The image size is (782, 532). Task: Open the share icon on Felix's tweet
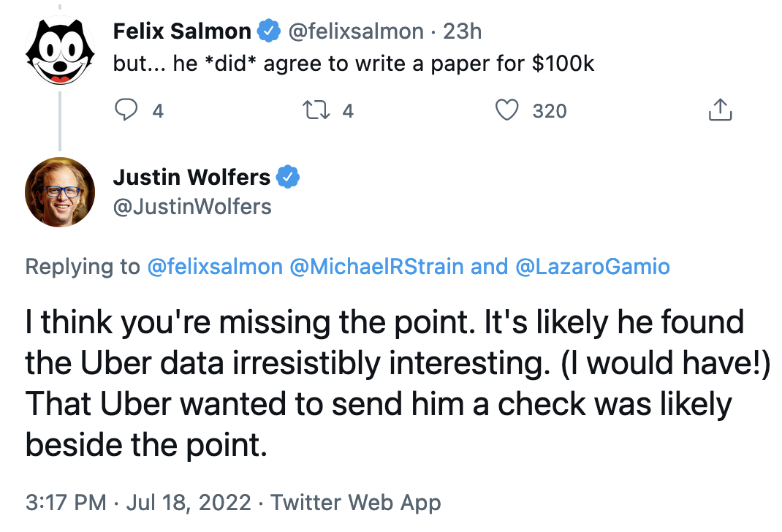pyautogui.click(x=720, y=110)
